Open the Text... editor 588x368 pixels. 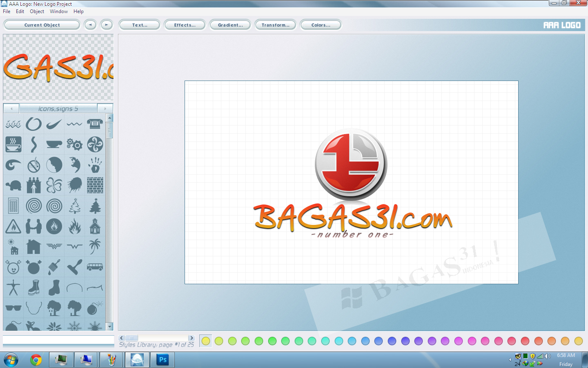[140, 25]
